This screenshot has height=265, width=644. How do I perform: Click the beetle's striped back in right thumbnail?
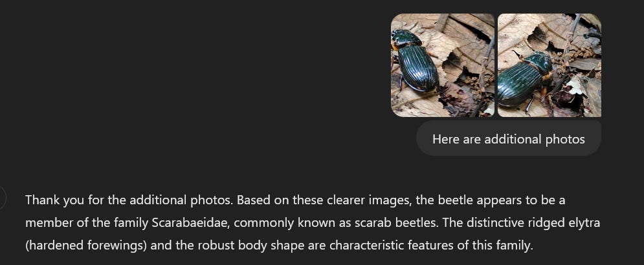click(521, 83)
